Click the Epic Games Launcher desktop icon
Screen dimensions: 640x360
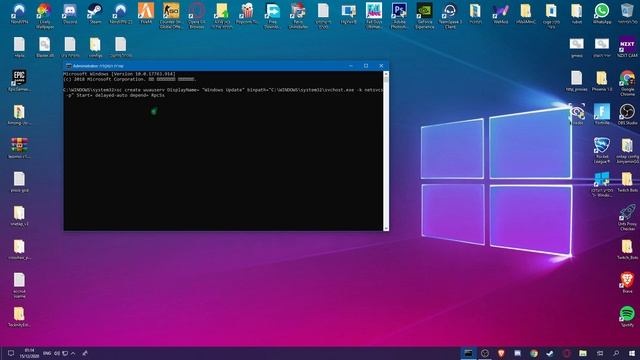coord(19,80)
